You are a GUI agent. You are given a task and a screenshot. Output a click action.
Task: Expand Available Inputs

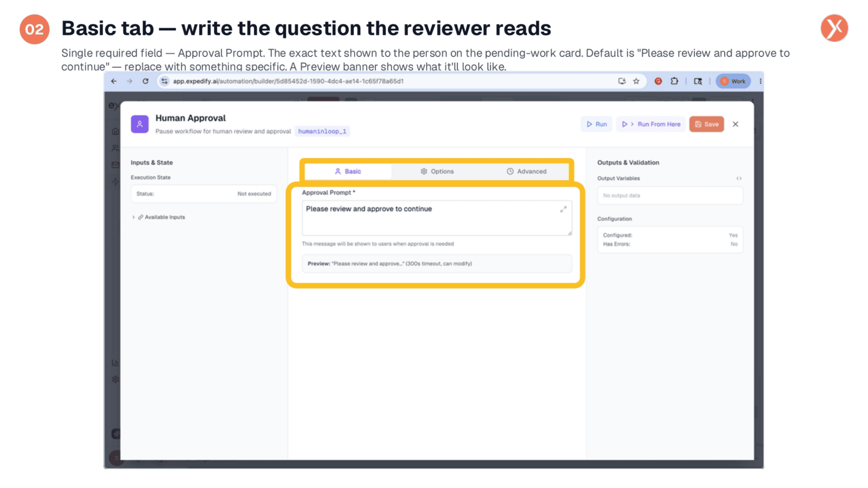[158, 217]
